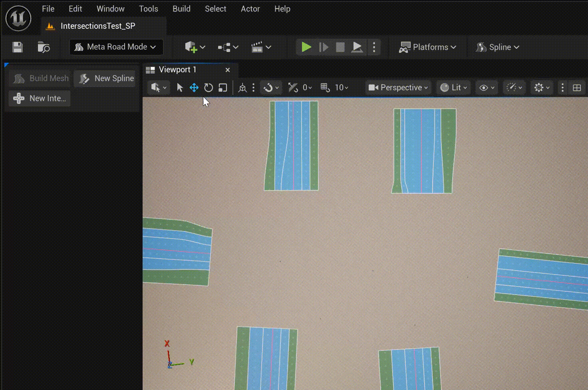Click the Unreal Engine logo icon

[x=18, y=18]
